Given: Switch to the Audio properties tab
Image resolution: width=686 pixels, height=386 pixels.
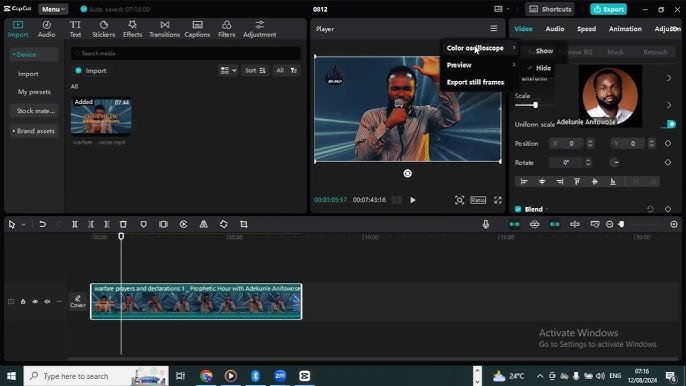Looking at the screenshot, I should [x=555, y=29].
